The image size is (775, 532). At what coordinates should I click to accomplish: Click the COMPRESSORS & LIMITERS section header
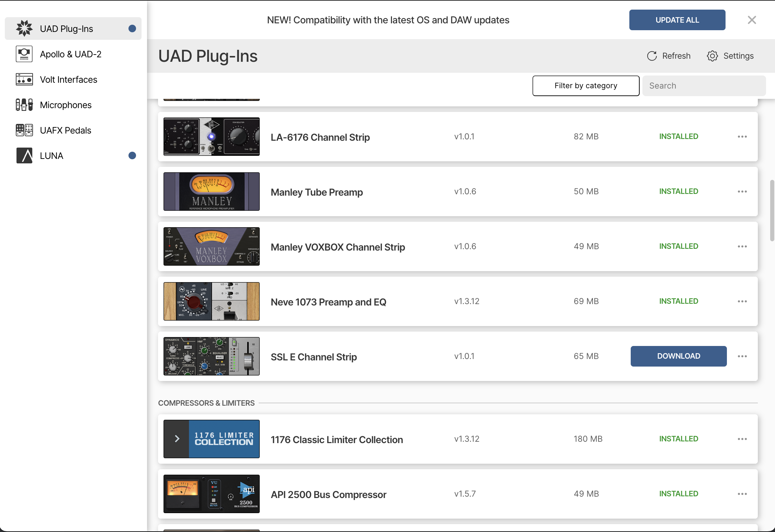coord(206,403)
